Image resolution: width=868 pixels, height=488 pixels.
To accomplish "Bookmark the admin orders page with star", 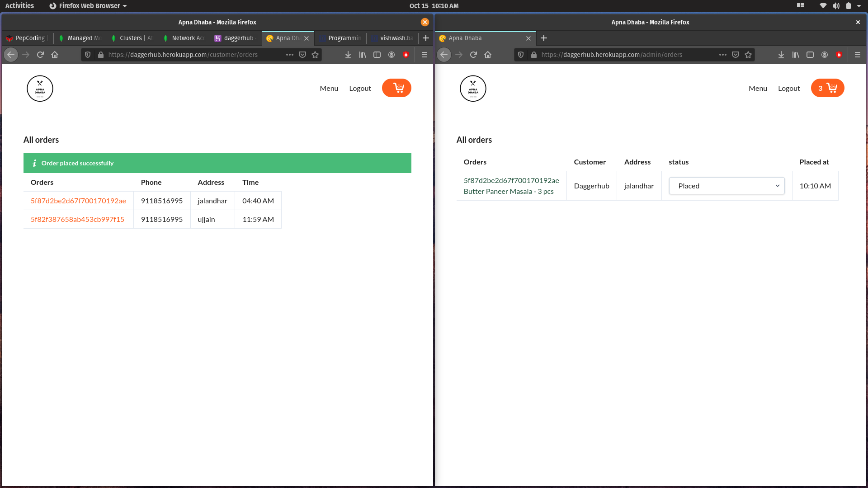I will point(748,55).
